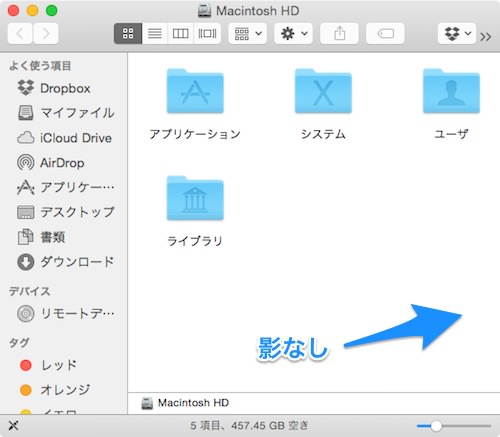Select マイファイル in the sidebar
The width and height of the screenshot is (500, 437).
click(x=63, y=113)
